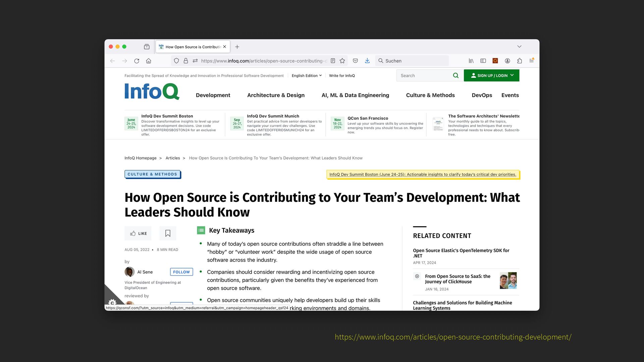Open Firefox downloads arrow icon
The height and width of the screenshot is (362, 644).
(x=367, y=61)
